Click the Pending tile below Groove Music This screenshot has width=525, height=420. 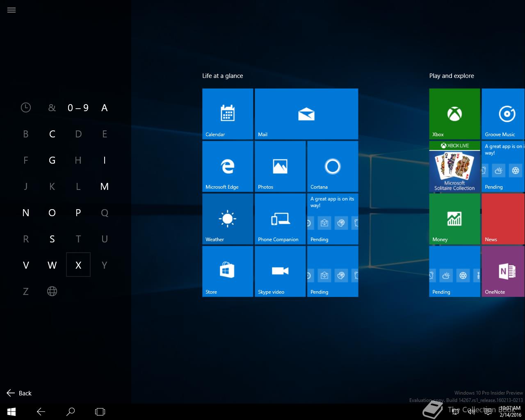coord(503,167)
